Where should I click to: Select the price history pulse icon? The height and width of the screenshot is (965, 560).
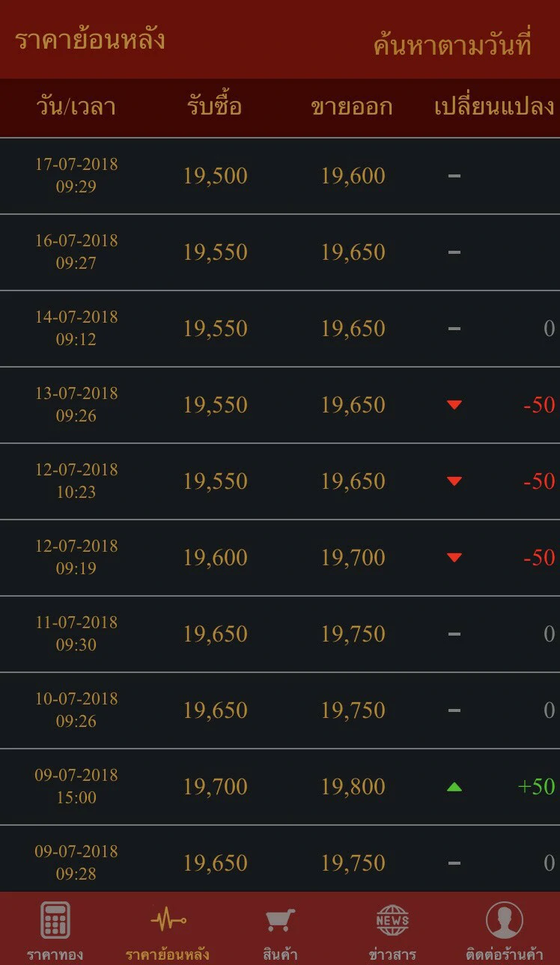pyautogui.click(x=168, y=919)
